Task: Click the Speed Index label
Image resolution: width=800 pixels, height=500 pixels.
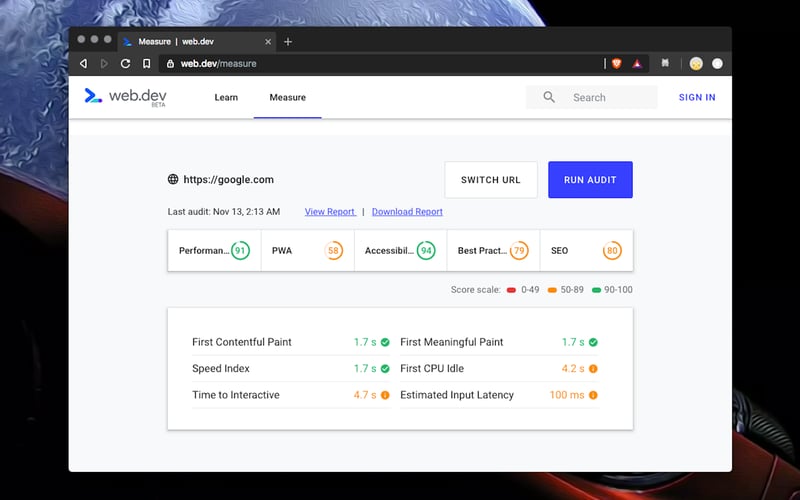Action: pos(221,368)
